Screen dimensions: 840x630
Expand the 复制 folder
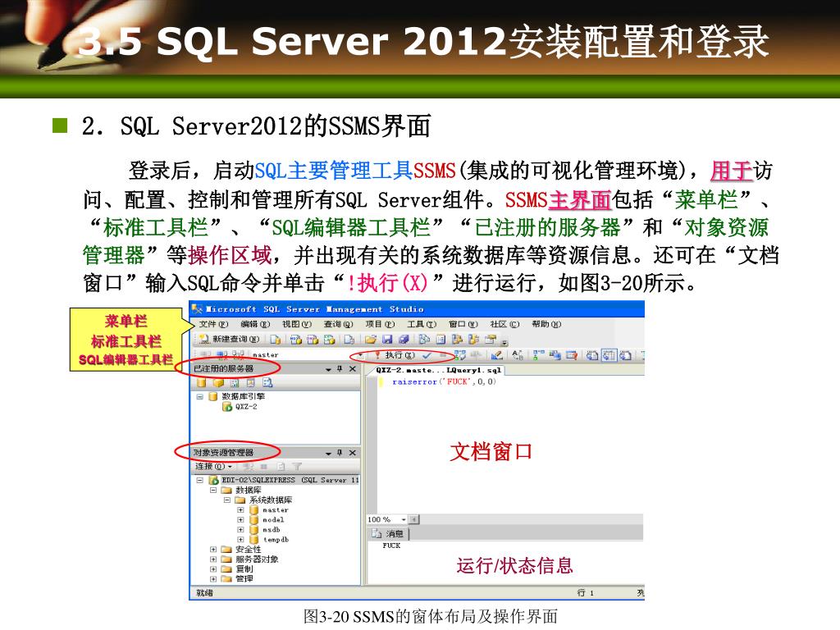(213, 569)
